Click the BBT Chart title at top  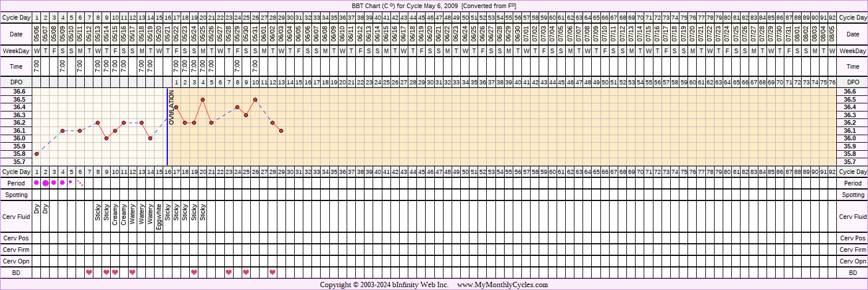434,5
